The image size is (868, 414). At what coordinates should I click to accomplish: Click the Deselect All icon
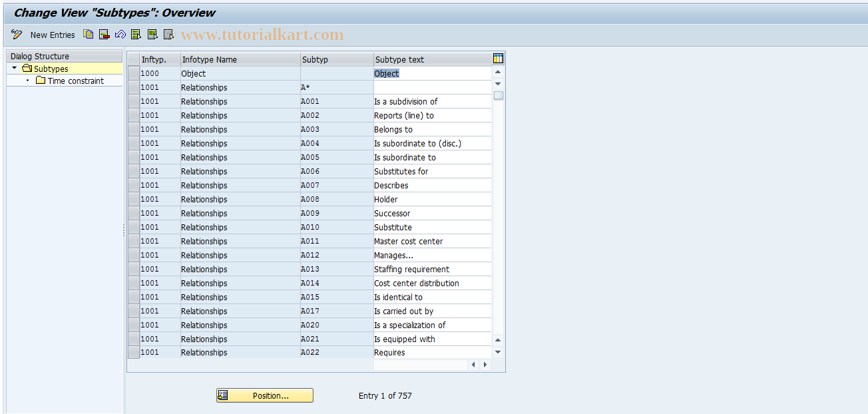(168, 35)
